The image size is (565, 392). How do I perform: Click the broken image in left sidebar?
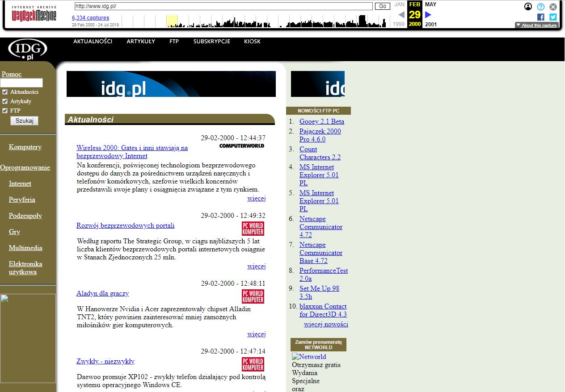click(28, 338)
